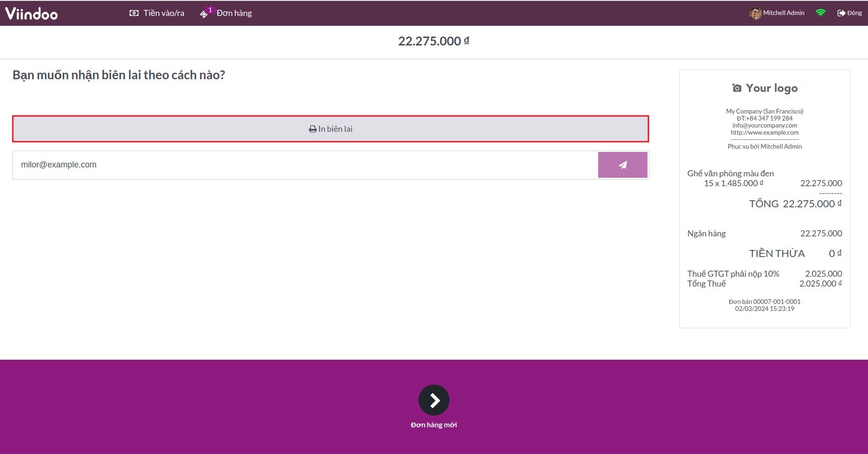Click the Ngân hàng payment line
Viewport: 868px width, 454px height.
[x=765, y=234]
